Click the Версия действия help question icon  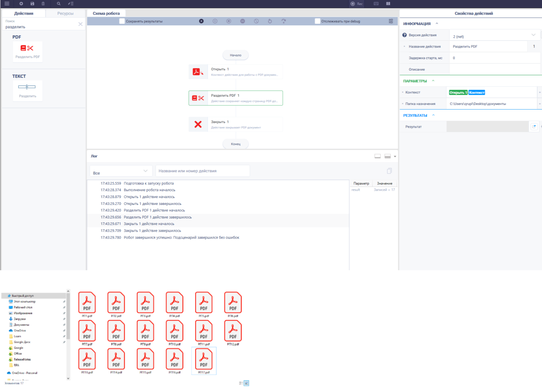click(404, 35)
